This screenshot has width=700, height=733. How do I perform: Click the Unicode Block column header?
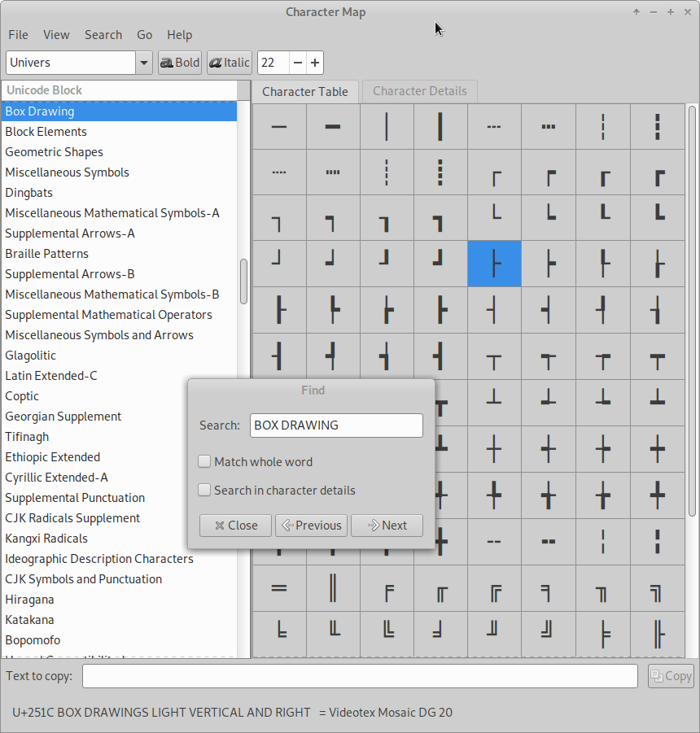(x=120, y=90)
